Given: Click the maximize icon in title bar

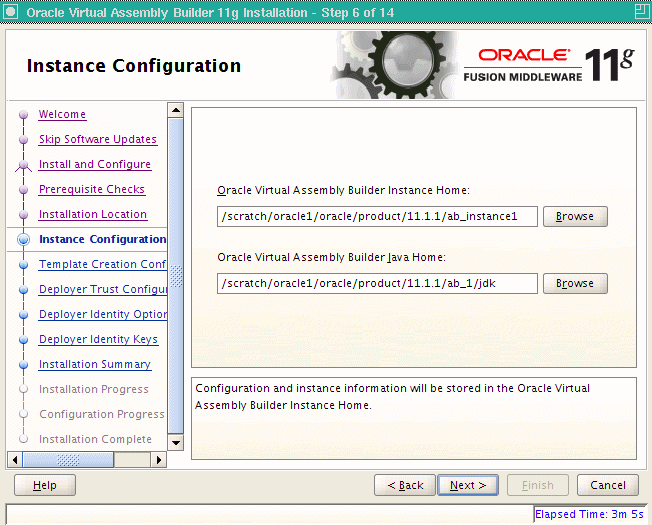Looking at the screenshot, I should point(642,12).
